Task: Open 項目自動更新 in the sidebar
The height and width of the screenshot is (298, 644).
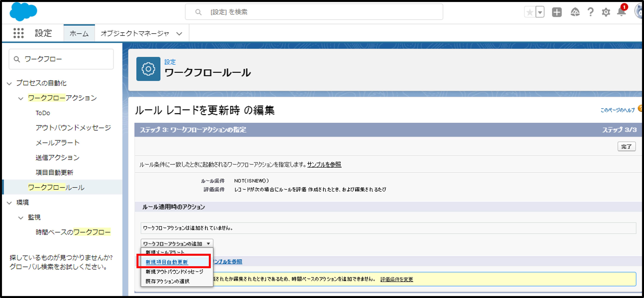Action: pyautogui.click(x=54, y=172)
